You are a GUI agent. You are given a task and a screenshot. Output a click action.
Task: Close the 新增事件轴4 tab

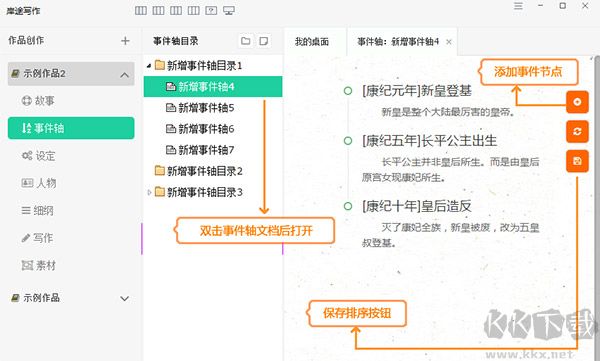(x=449, y=42)
